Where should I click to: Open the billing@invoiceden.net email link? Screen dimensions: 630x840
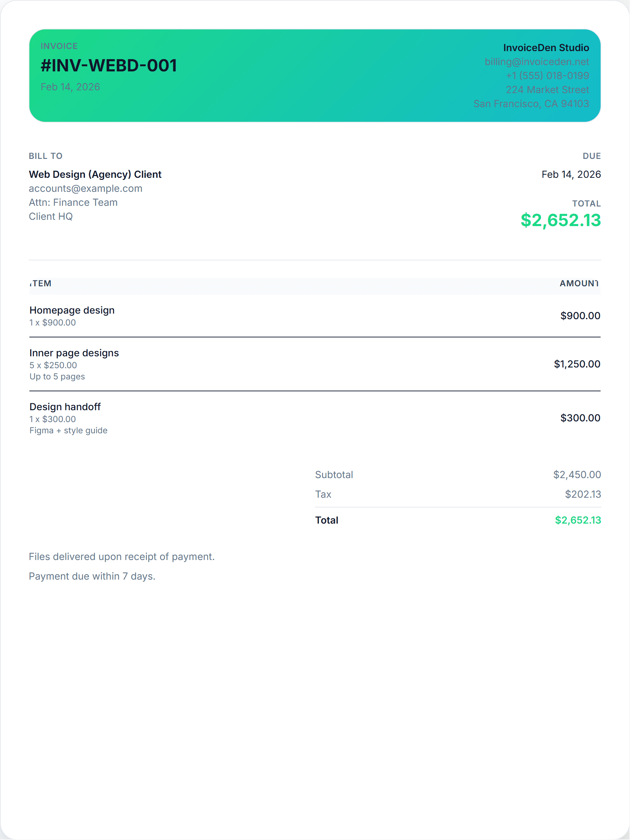(x=536, y=62)
